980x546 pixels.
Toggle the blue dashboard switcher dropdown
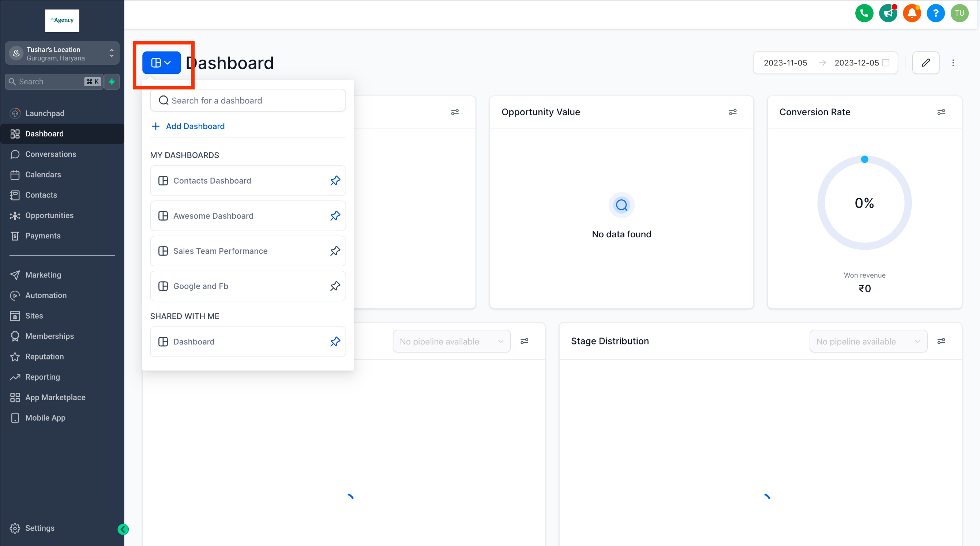coord(161,63)
